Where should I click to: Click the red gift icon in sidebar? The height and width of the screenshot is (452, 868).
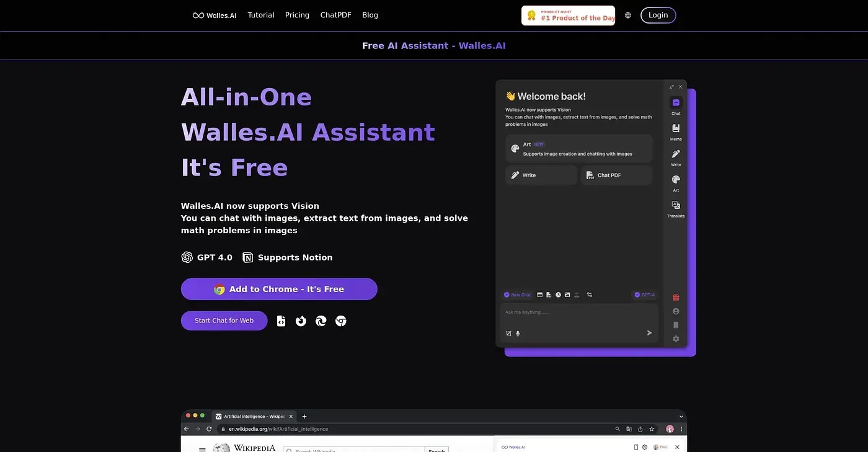(x=676, y=297)
